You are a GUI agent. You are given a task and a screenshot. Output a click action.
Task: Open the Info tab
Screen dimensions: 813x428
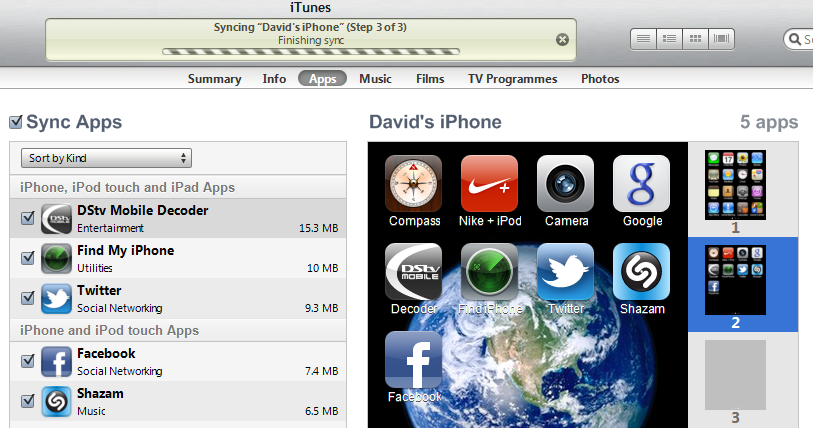(x=274, y=79)
